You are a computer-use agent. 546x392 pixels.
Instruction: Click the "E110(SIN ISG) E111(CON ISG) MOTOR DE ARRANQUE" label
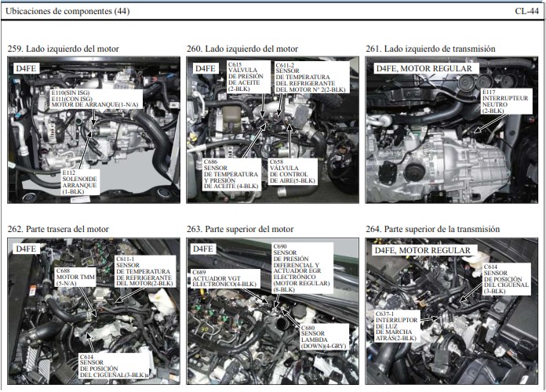pyautogui.click(x=96, y=99)
